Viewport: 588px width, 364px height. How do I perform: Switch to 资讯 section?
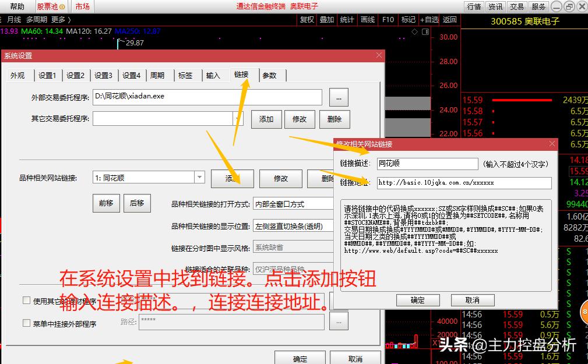click(495, 6)
